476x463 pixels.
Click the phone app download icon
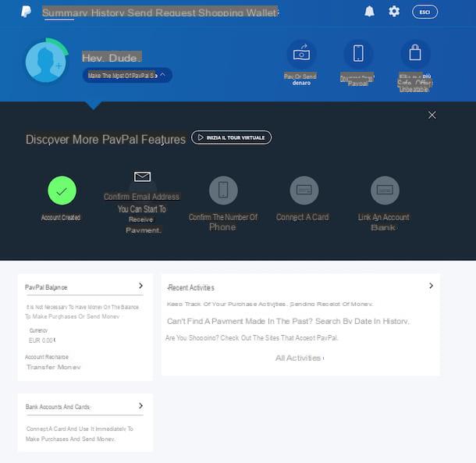pyautogui.click(x=358, y=54)
